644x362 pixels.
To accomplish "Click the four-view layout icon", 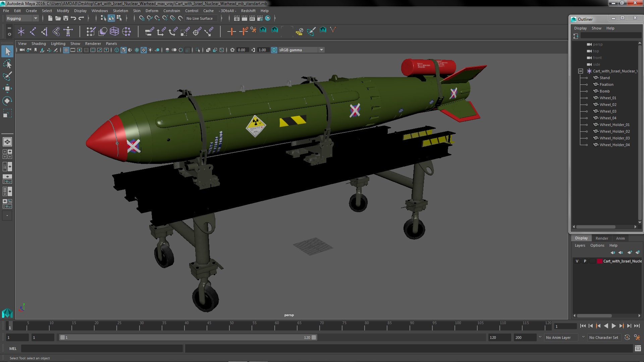I will tap(7, 154).
